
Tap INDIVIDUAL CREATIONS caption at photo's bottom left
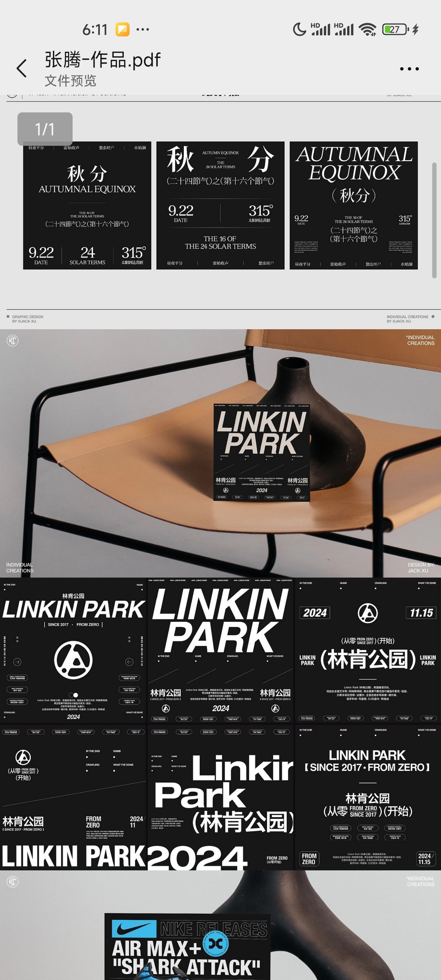[x=20, y=567]
